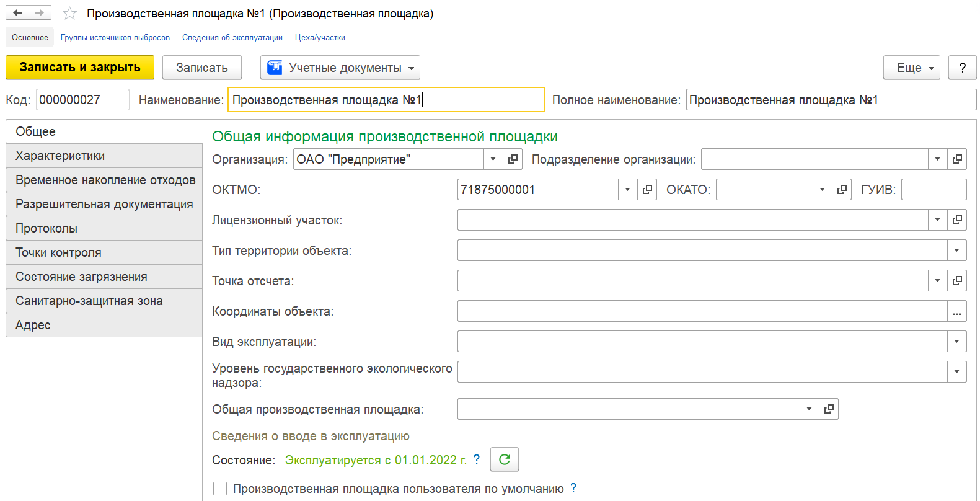
Task: Click the Наименование input field
Action: click(386, 100)
